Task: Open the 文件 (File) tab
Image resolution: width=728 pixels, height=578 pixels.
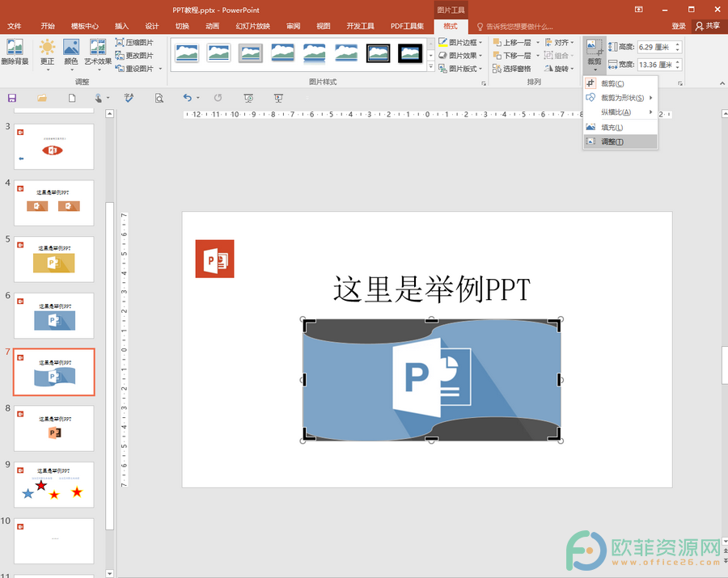Action: tap(14, 26)
